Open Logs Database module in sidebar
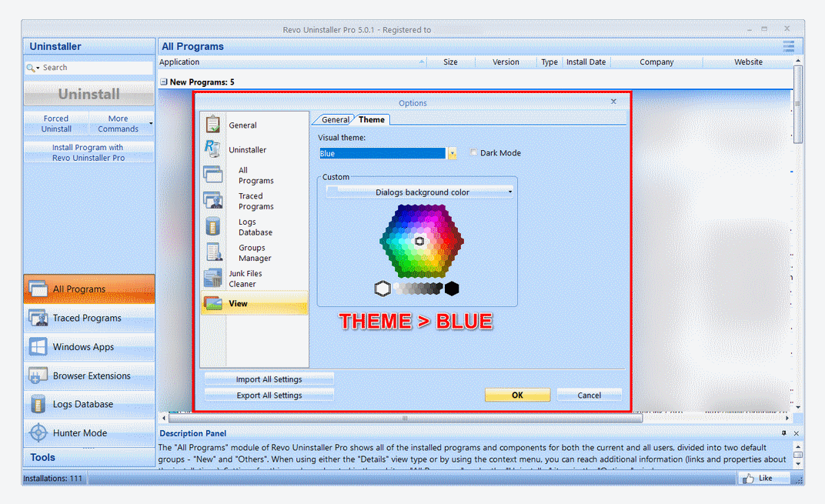Viewport: 825px width, 504px height. coord(89,404)
